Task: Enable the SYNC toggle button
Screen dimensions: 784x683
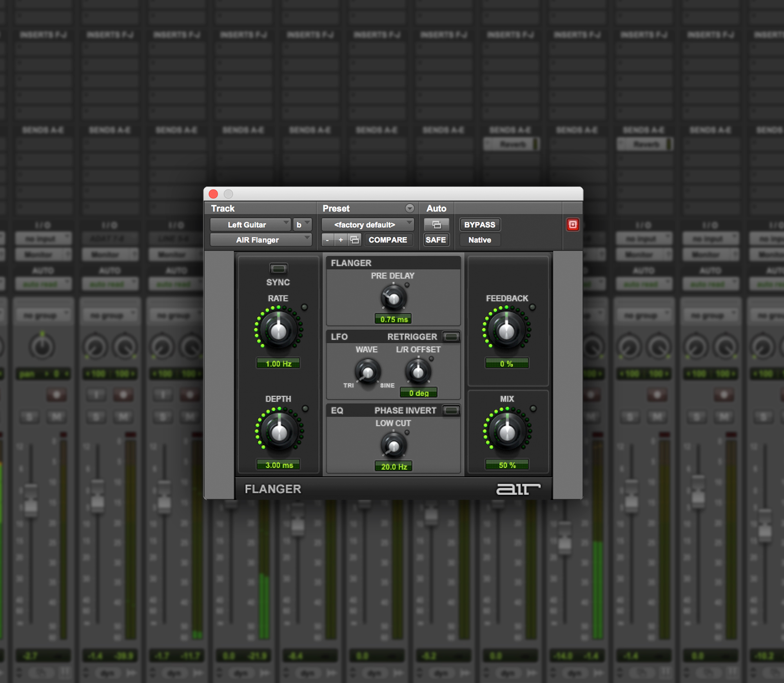Action: (x=278, y=268)
